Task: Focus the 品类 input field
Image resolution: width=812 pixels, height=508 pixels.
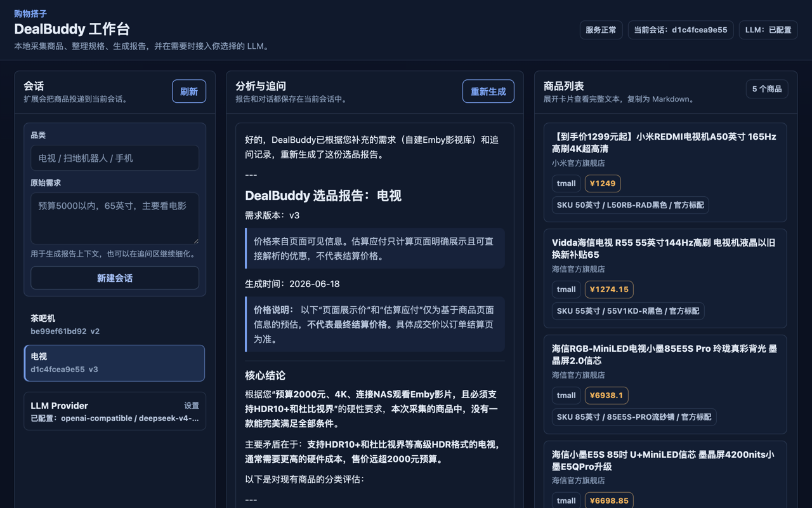Action: (115, 158)
